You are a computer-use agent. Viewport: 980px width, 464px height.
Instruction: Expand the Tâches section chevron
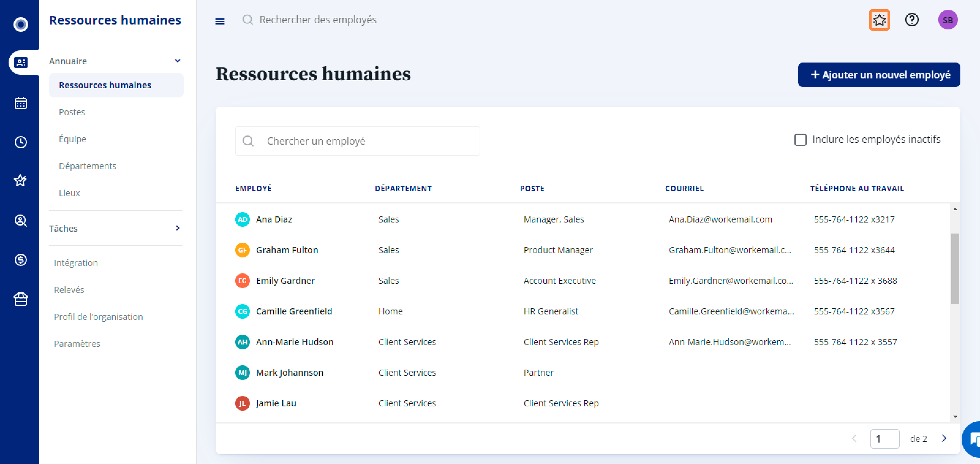pyautogui.click(x=177, y=228)
